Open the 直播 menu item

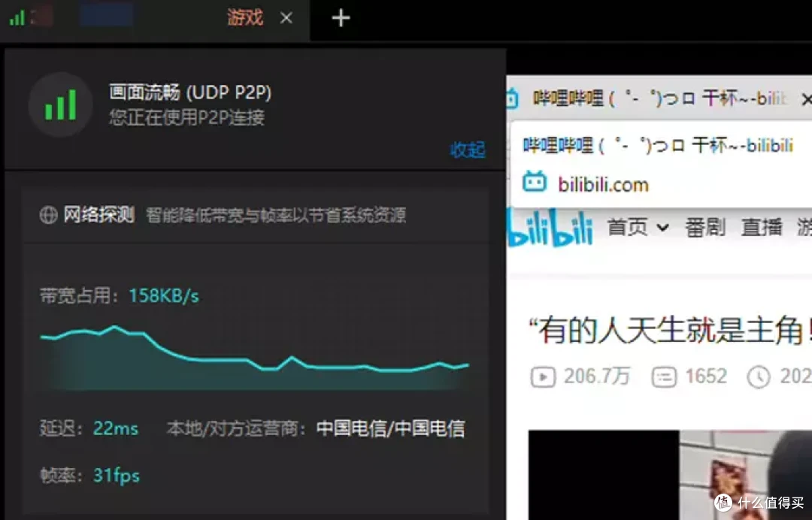pyautogui.click(x=761, y=227)
